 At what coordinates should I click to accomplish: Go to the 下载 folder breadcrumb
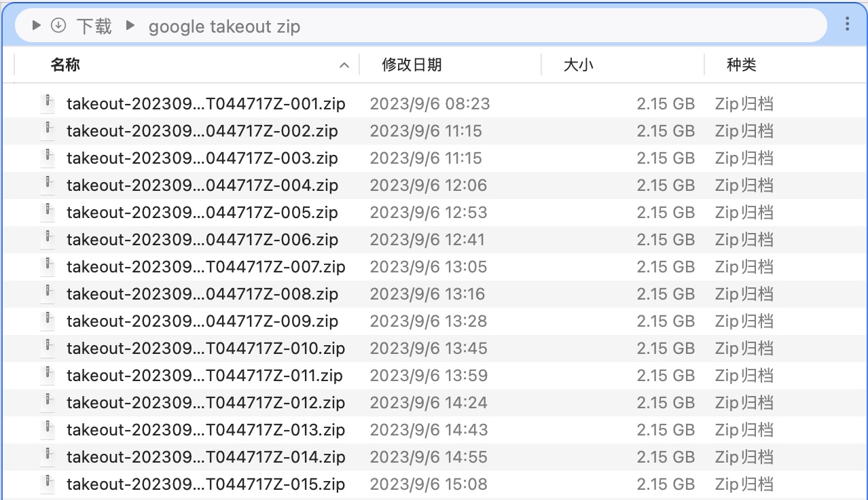94,26
